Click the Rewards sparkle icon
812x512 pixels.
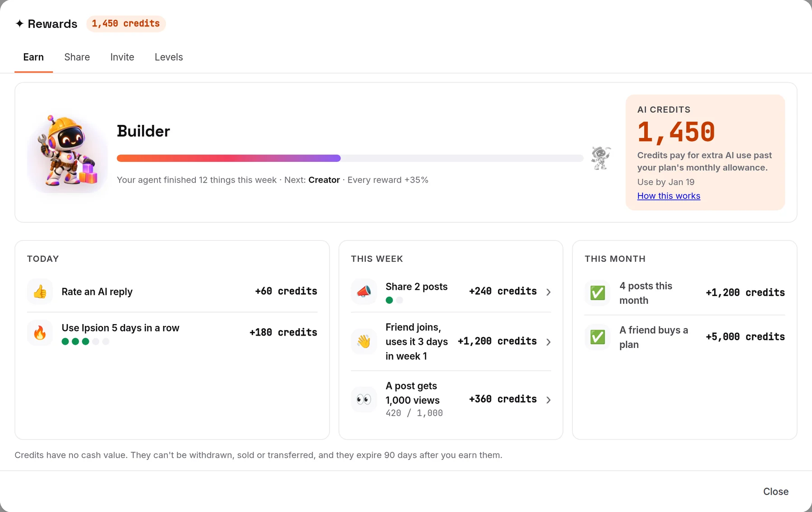coord(19,23)
